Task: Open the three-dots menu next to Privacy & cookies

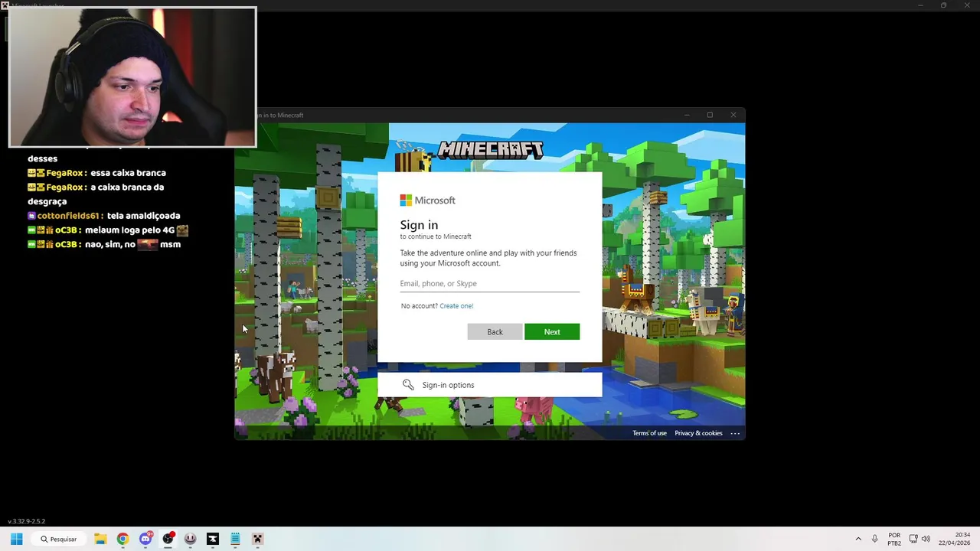Action: [x=735, y=433]
